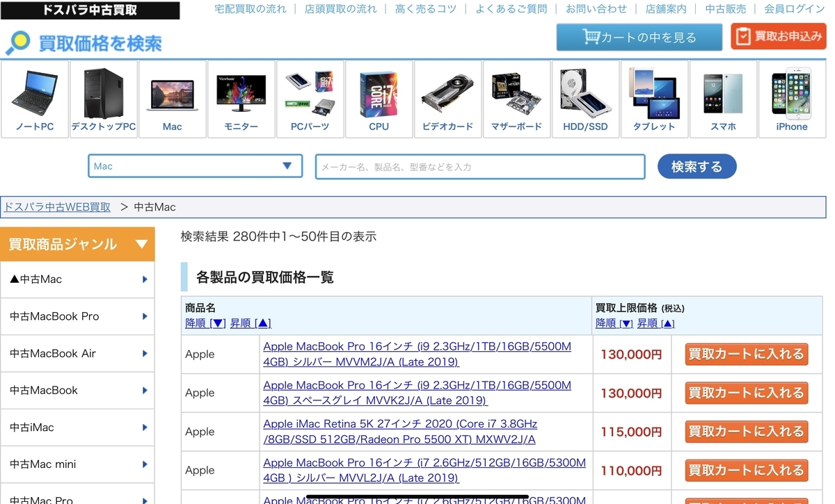The image size is (835, 504).
Task: Open the Mac category dropdown
Action: coord(196,166)
